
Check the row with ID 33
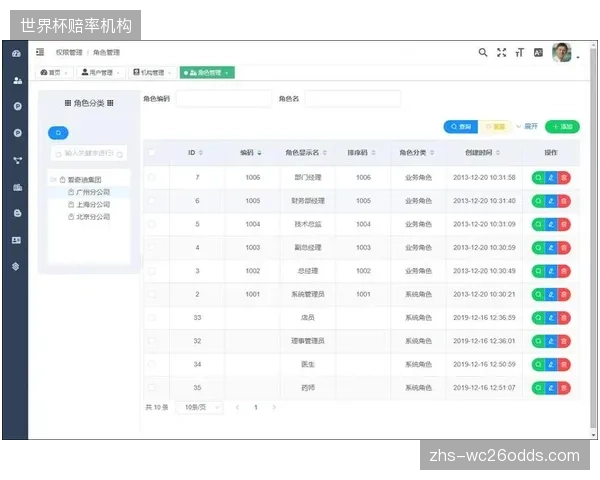(x=152, y=317)
